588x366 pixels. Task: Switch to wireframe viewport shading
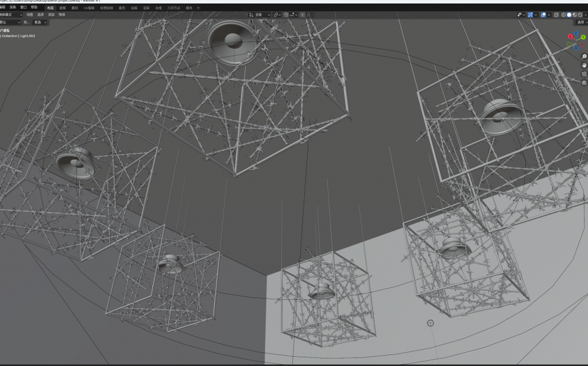[564, 14]
